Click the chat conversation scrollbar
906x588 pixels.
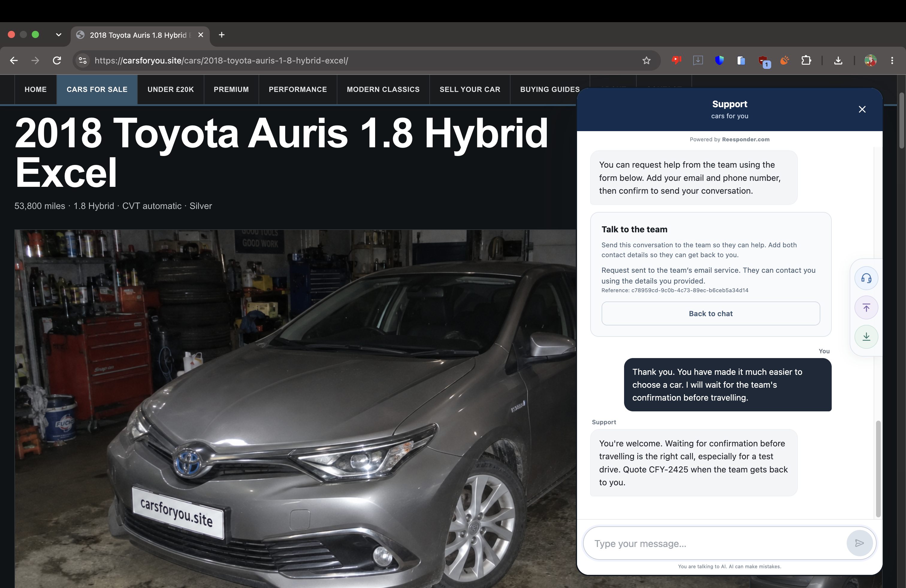point(878,469)
